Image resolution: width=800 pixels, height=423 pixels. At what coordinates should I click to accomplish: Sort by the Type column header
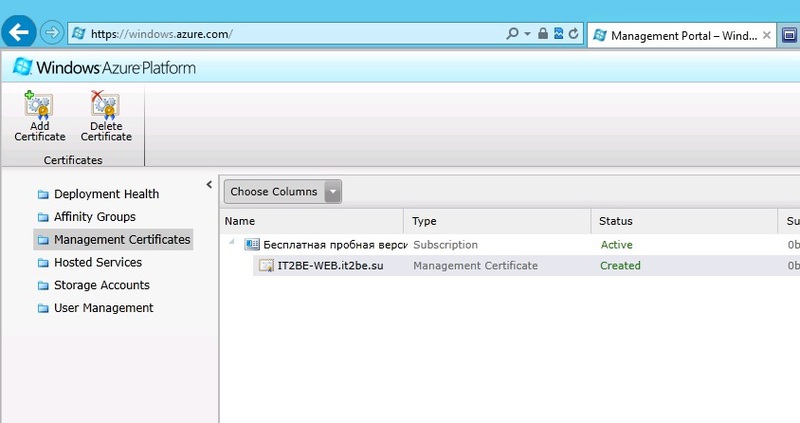(497, 221)
